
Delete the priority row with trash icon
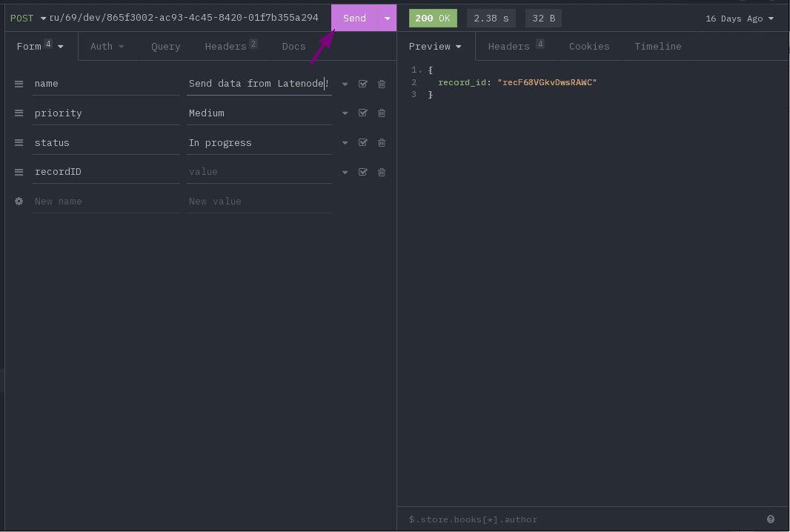(x=382, y=113)
